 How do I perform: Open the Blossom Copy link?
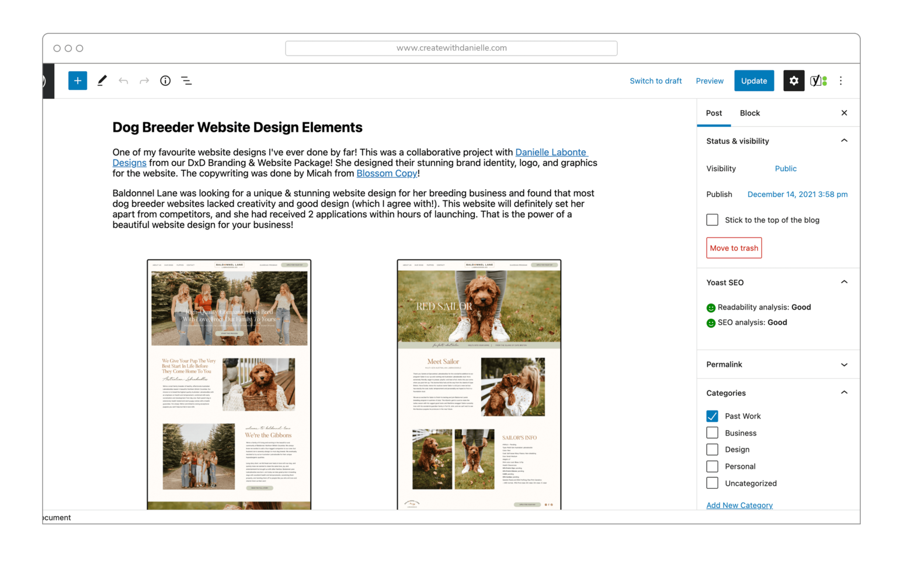click(386, 173)
